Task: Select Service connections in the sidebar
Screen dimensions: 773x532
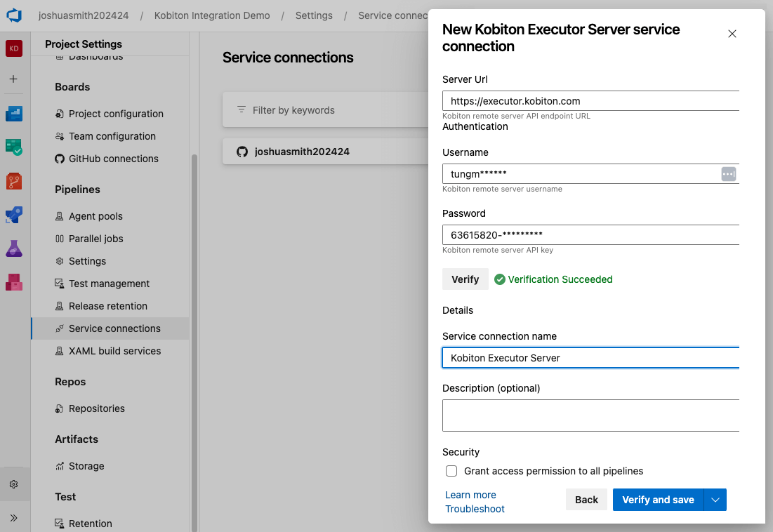Action: (110, 328)
